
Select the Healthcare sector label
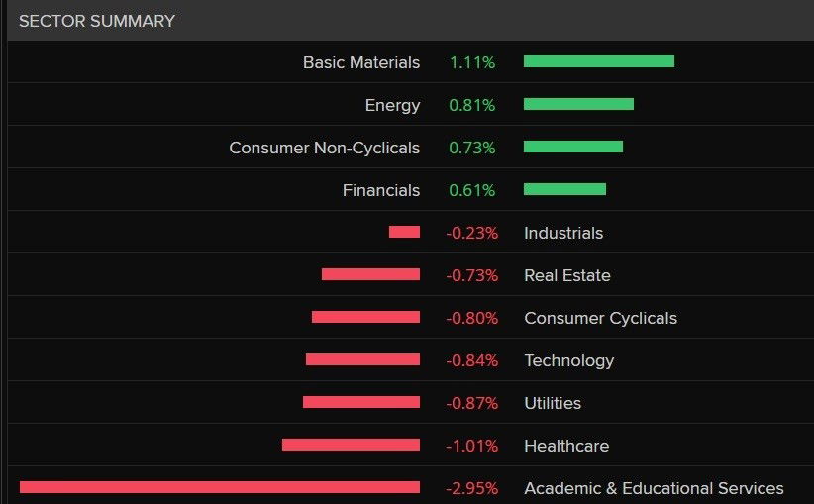tap(565, 446)
